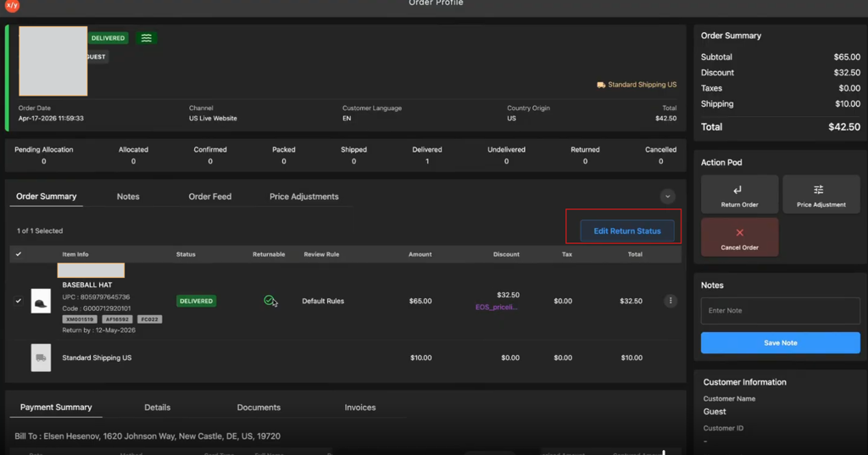Collapse the order section chevron
This screenshot has width=868, height=455.
click(668, 197)
